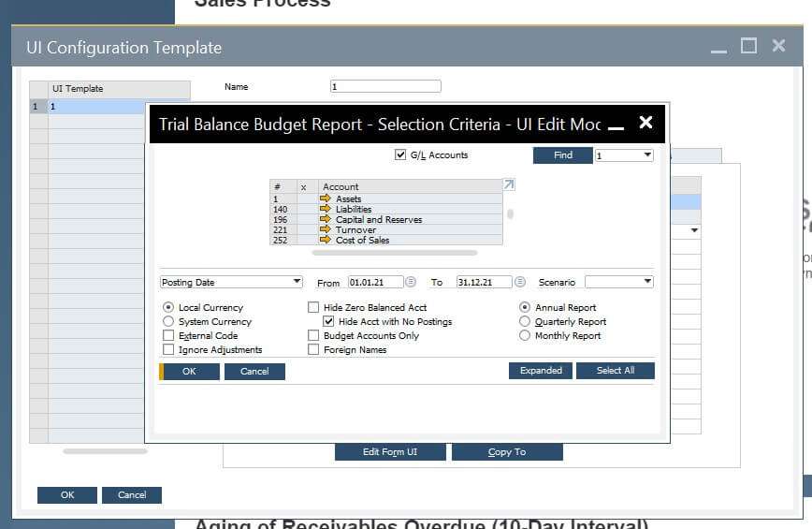Select System Currency radio button
812x529 pixels.
pyautogui.click(x=168, y=321)
